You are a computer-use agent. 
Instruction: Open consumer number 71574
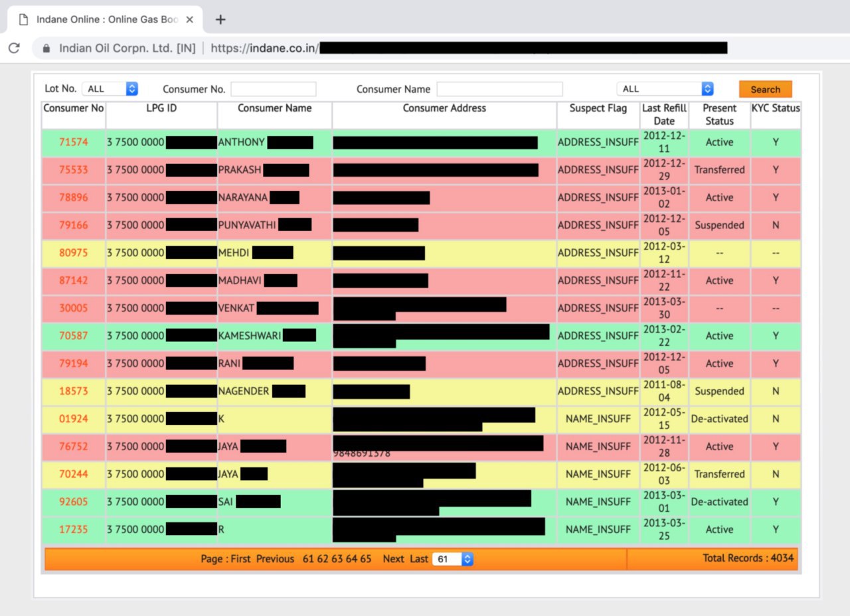(73, 142)
